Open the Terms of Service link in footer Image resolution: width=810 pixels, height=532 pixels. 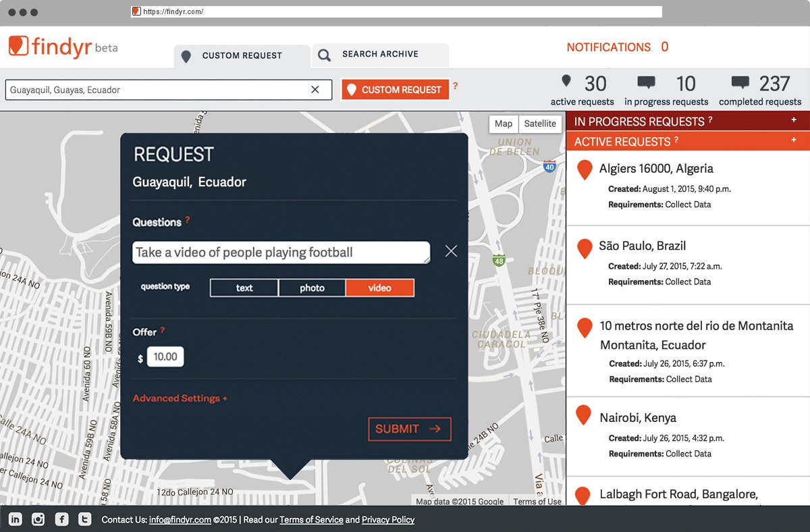[311, 520]
